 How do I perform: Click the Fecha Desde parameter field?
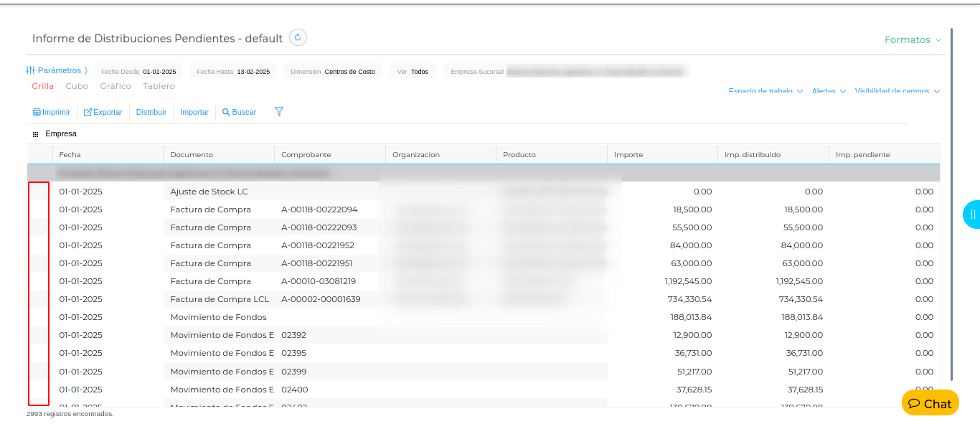[x=139, y=72]
